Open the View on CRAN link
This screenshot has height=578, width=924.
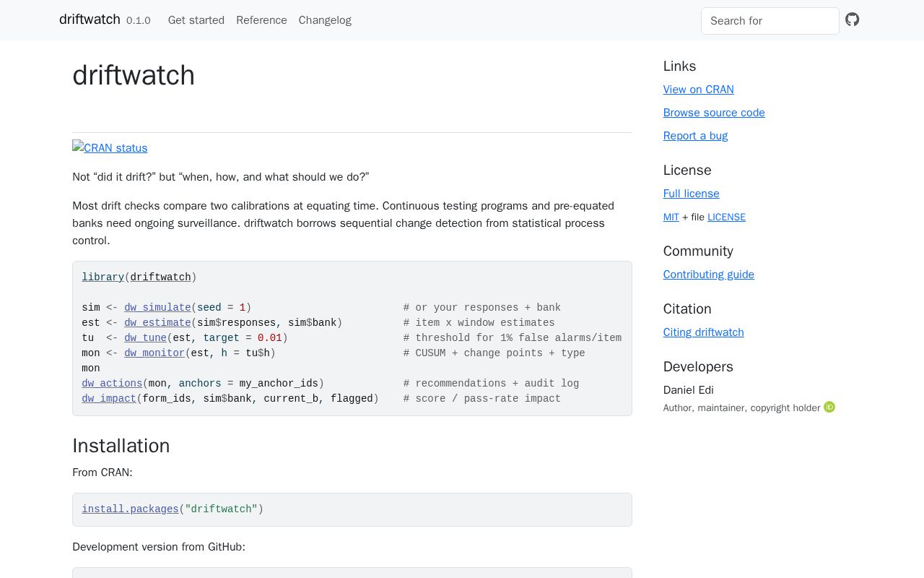[699, 90]
